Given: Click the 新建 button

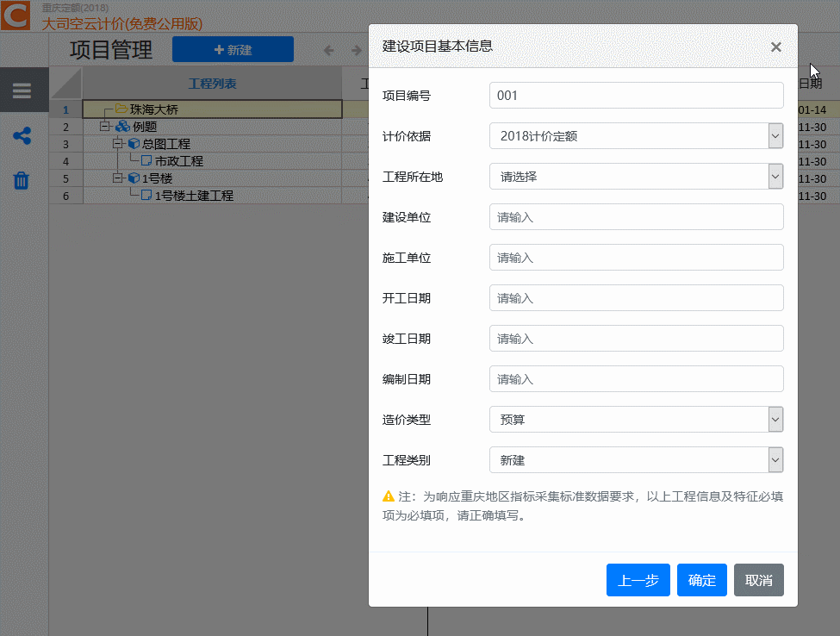Looking at the screenshot, I should click(233, 50).
